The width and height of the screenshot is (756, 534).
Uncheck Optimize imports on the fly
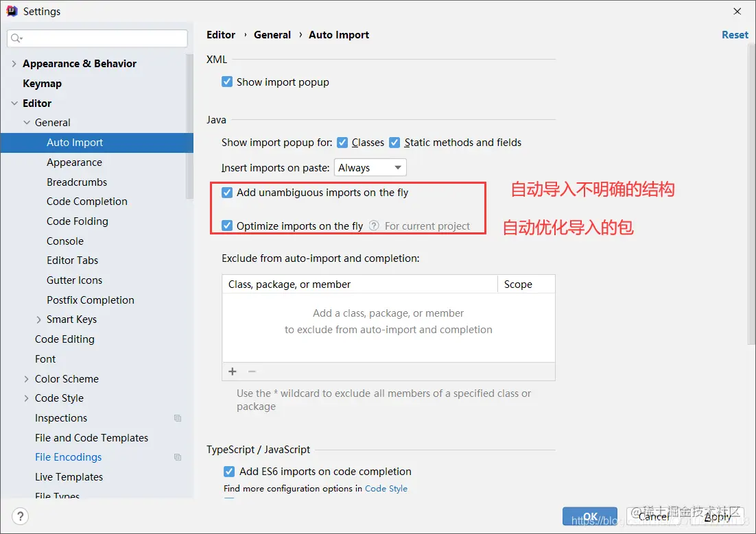[x=227, y=226]
